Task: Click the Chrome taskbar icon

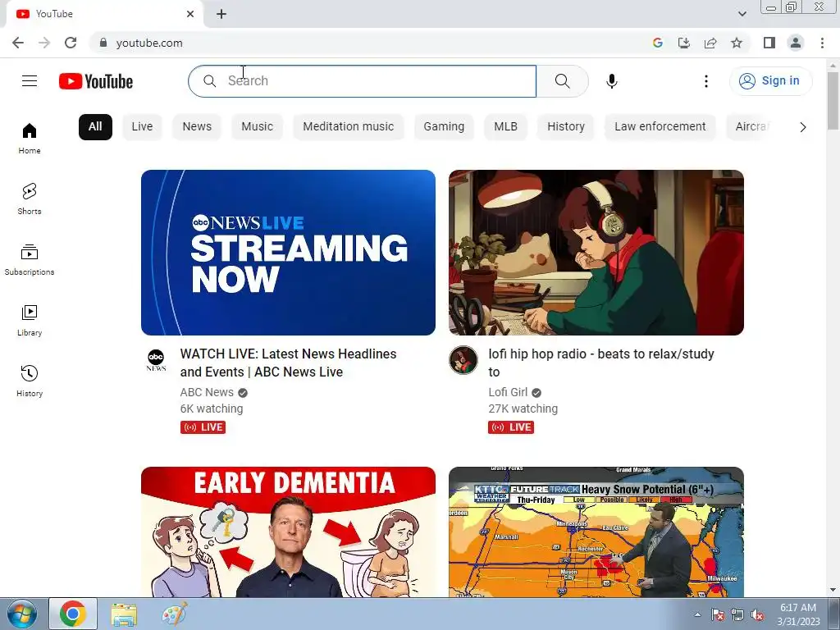Action: point(73,614)
